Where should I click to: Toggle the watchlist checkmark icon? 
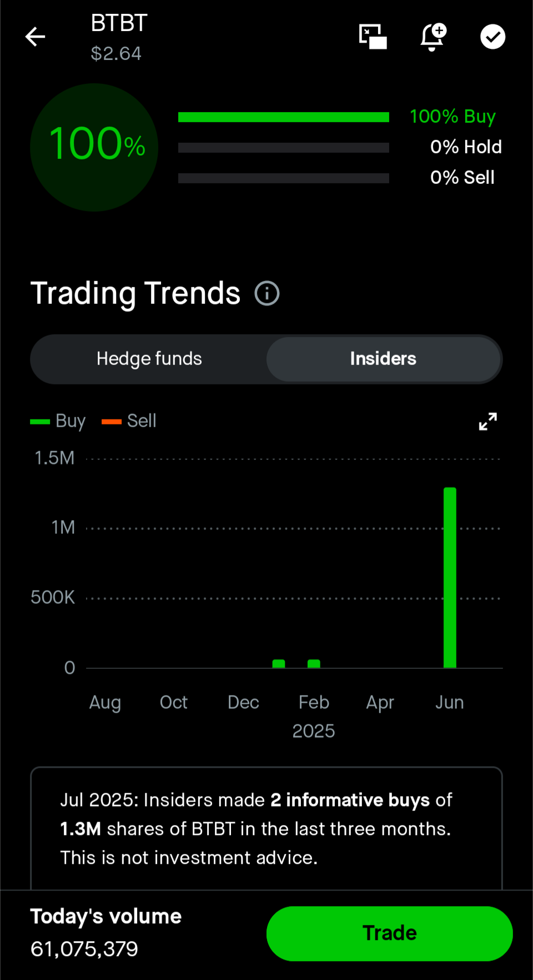tap(492, 37)
